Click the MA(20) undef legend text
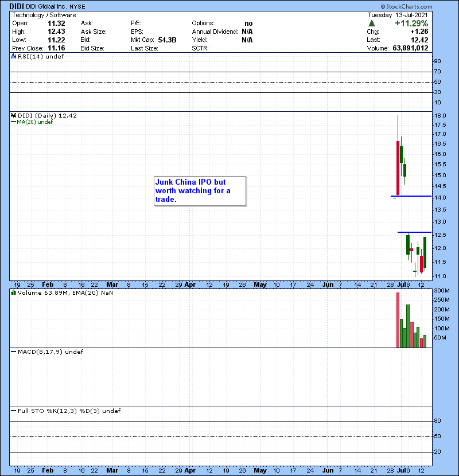459x476 pixels. (x=34, y=122)
